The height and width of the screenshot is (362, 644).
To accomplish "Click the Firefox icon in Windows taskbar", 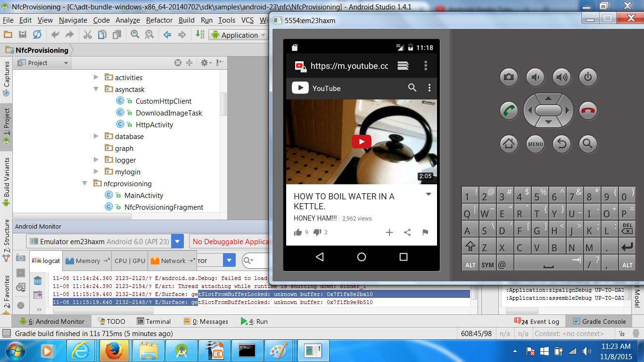I will pyautogui.click(x=115, y=351).
